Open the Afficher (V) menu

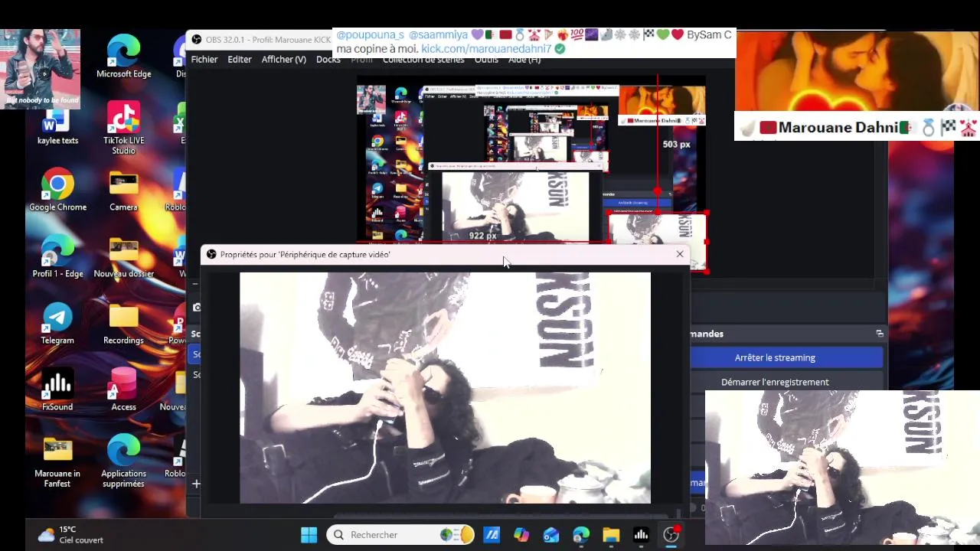click(284, 59)
